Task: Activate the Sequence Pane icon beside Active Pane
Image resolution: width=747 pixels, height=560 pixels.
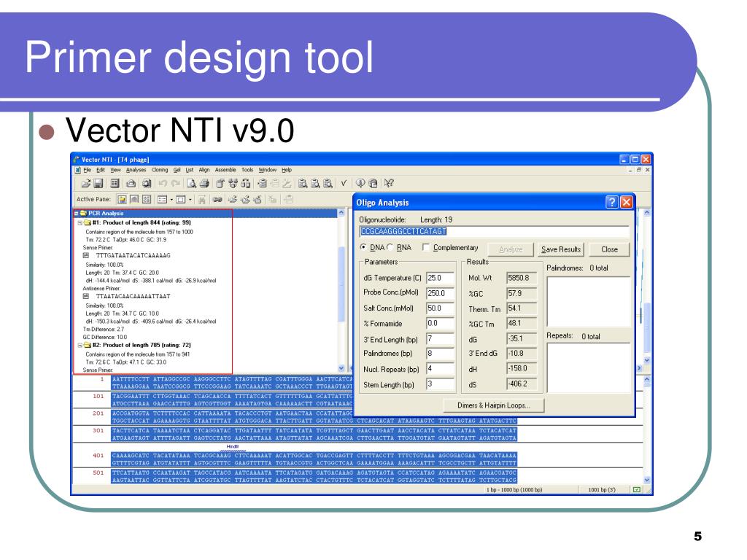Action: coord(146,200)
